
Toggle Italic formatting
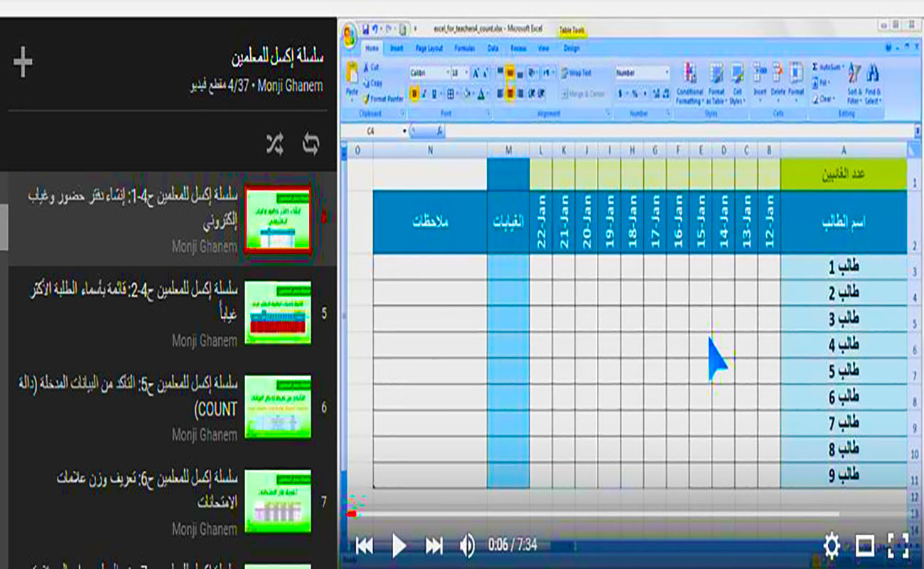click(424, 94)
